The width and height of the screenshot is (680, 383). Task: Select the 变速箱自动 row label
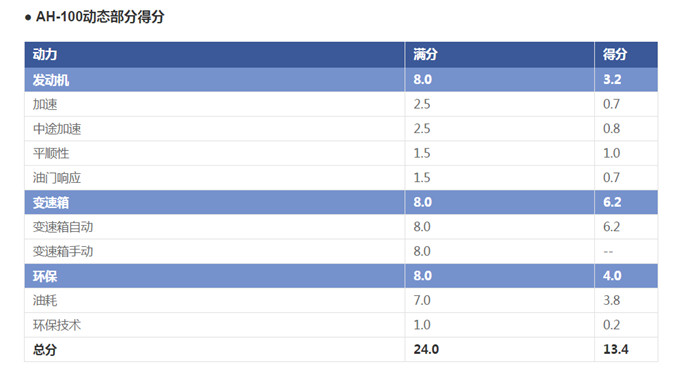pos(63,227)
